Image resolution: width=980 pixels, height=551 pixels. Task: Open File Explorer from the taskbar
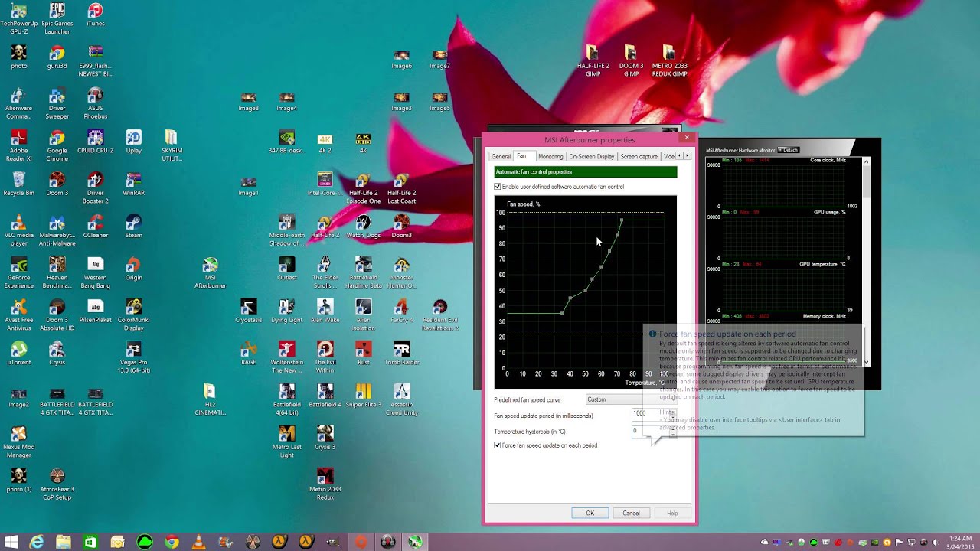coord(63,542)
